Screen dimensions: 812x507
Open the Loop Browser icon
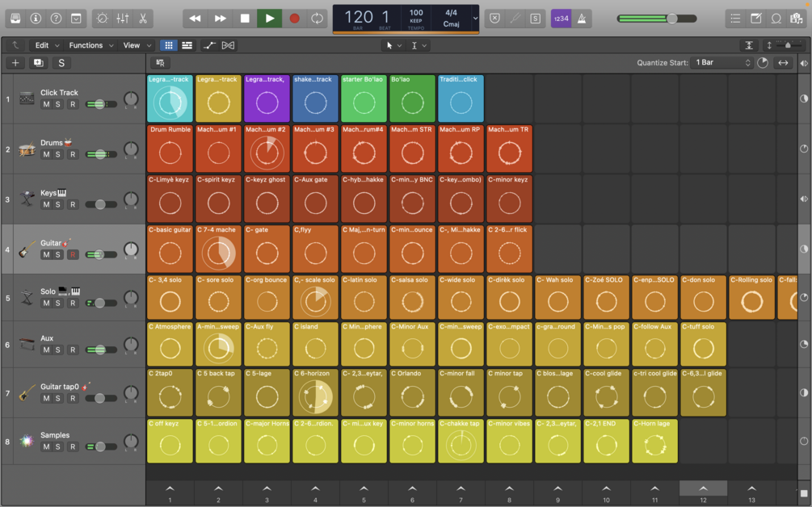click(x=776, y=19)
